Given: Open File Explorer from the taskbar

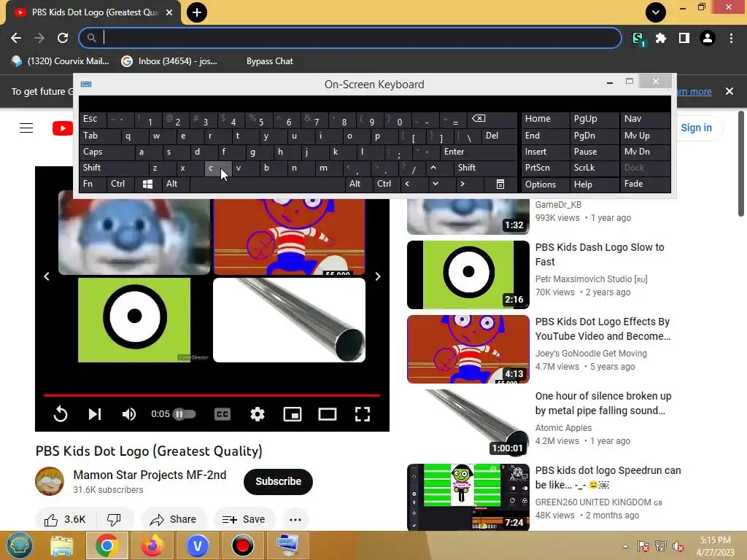Looking at the screenshot, I should 62,545.
